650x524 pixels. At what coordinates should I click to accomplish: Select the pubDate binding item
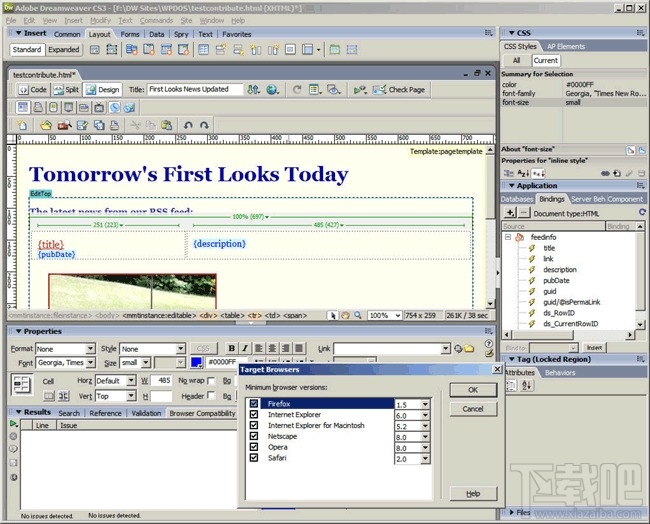click(556, 280)
